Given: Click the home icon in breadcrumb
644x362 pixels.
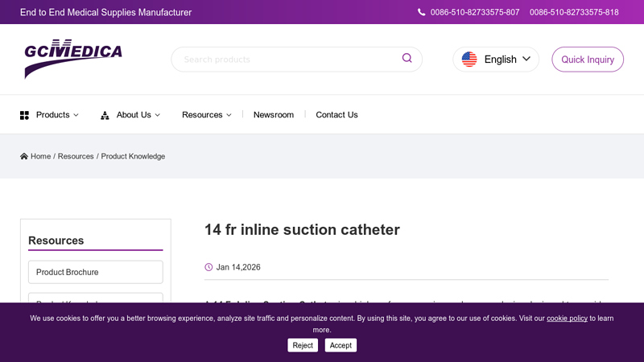Looking at the screenshot, I should tap(24, 157).
